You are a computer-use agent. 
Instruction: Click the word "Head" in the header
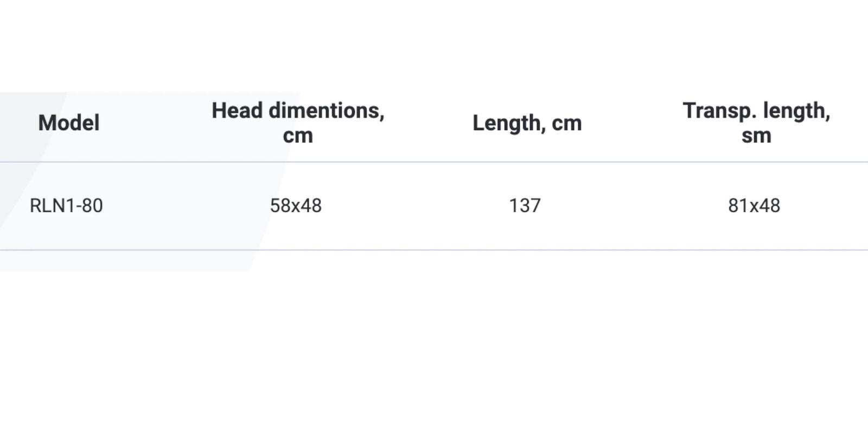[x=237, y=111]
